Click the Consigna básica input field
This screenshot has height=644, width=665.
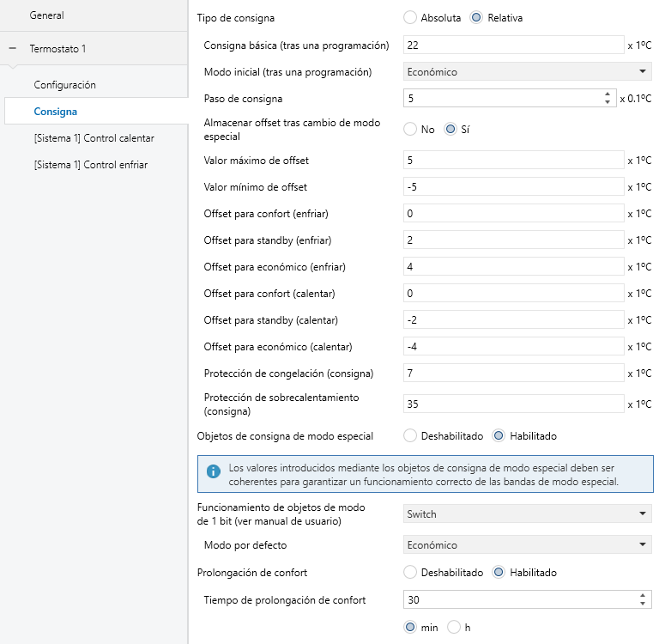(514, 45)
